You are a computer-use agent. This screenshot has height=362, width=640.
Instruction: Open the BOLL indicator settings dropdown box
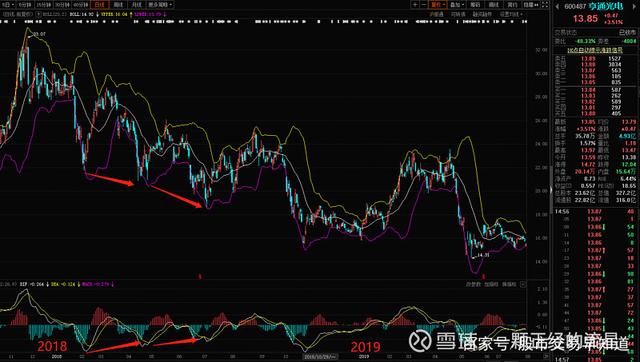(x=39, y=14)
